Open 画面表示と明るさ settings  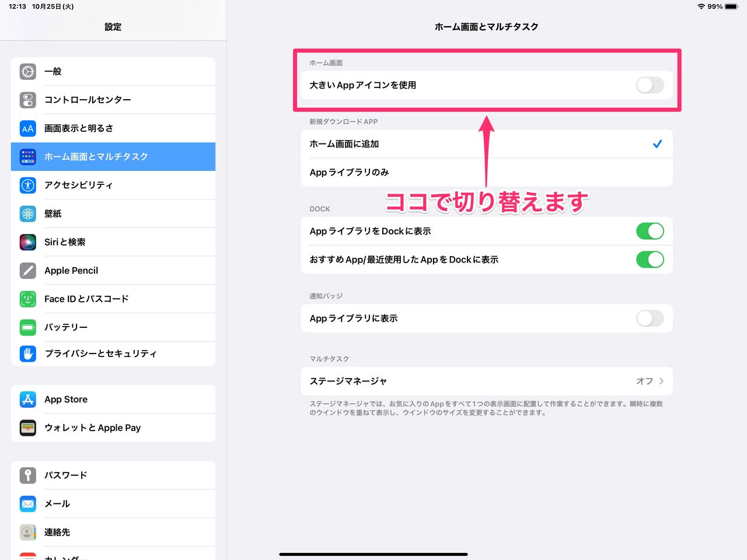113,129
